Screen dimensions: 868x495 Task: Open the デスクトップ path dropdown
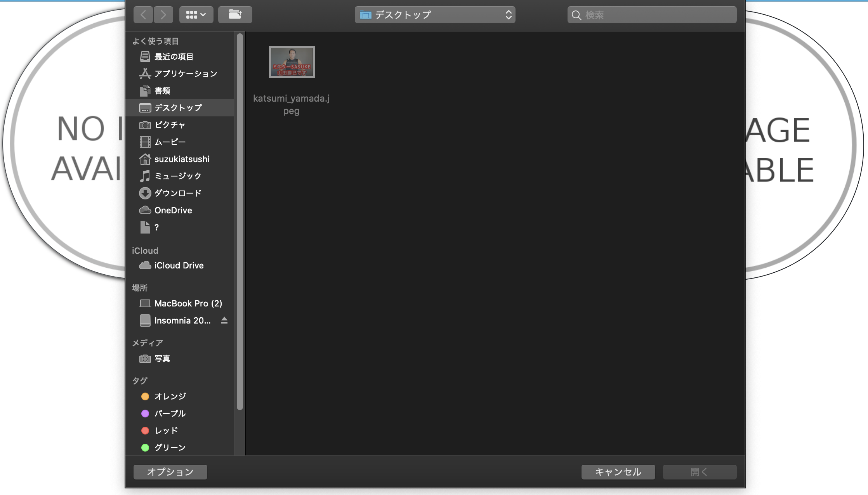pos(435,15)
